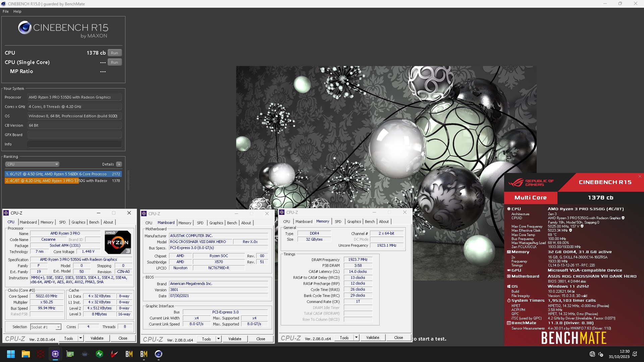Open Tools dropdown arrow in Memory window
644x362 pixels.
[356, 338]
